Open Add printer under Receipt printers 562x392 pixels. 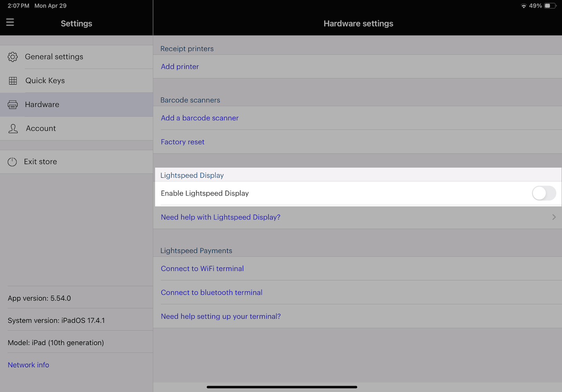[x=180, y=67]
